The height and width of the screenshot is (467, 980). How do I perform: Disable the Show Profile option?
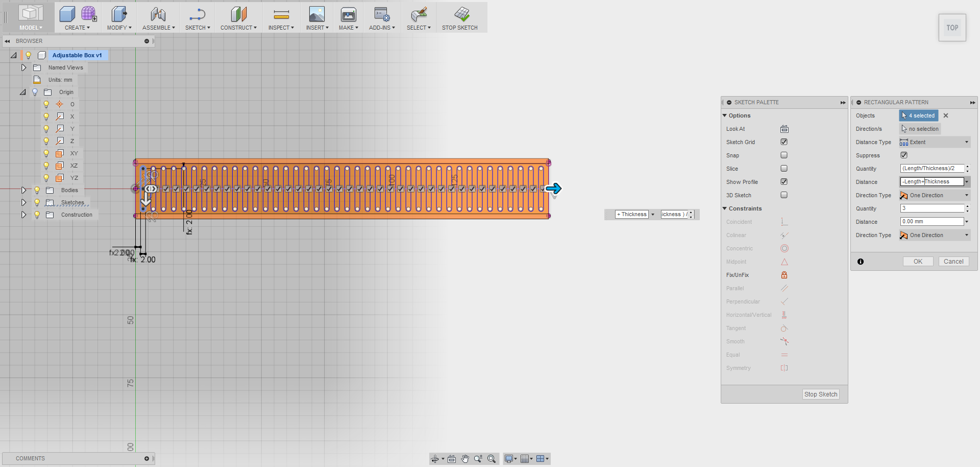[x=784, y=181]
